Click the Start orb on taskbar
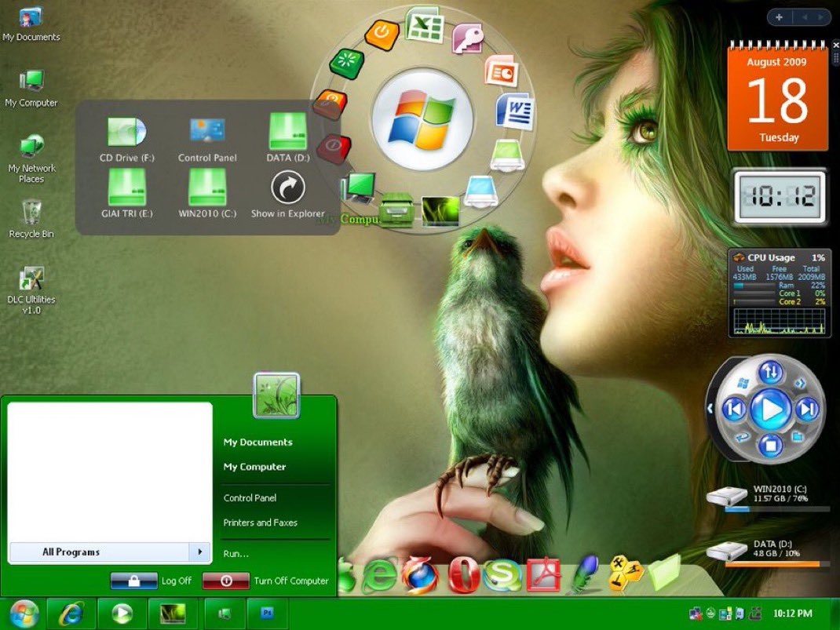 [23, 614]
